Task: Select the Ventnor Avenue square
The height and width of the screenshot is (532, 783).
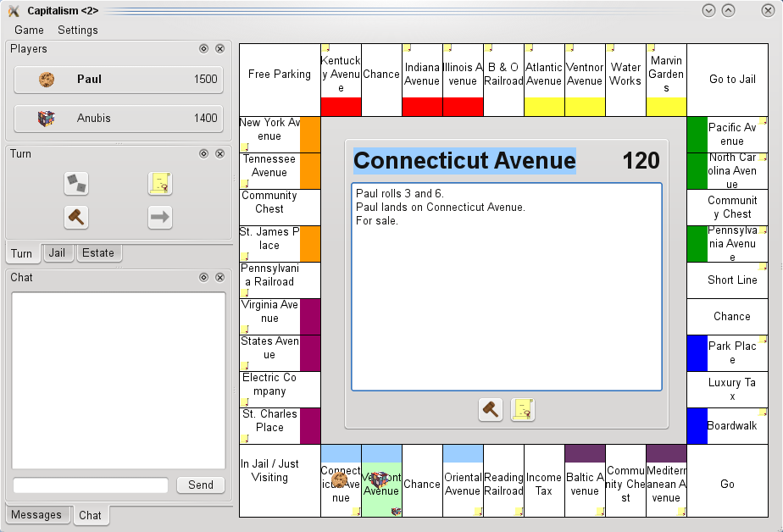Action: [585, 80]
